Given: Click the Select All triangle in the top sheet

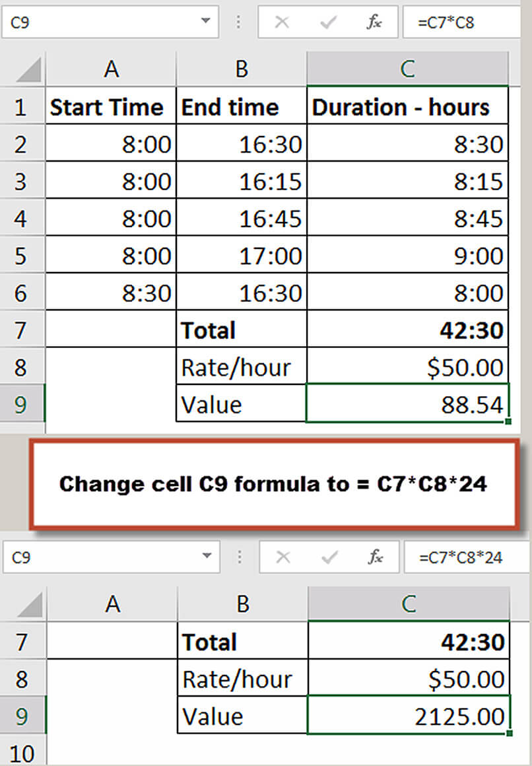Looking at the screenshot, I should tap(28, 70).
